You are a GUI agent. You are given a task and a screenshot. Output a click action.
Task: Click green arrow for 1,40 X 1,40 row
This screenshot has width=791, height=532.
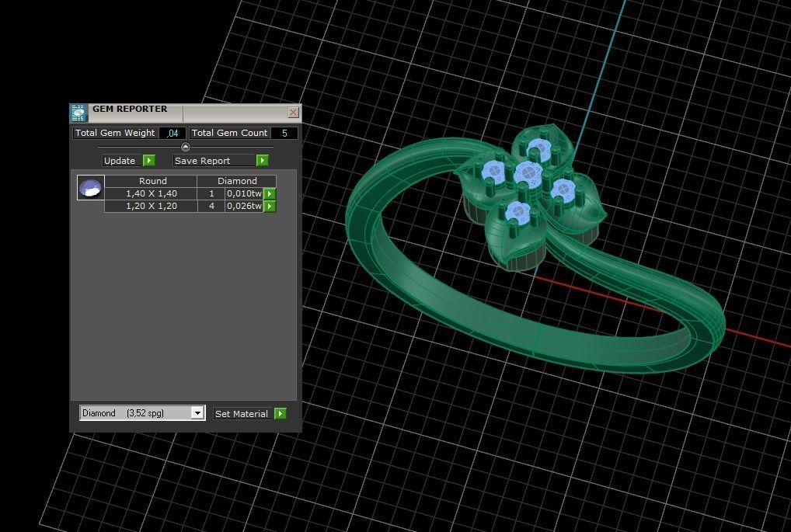[x=270, y=193]
